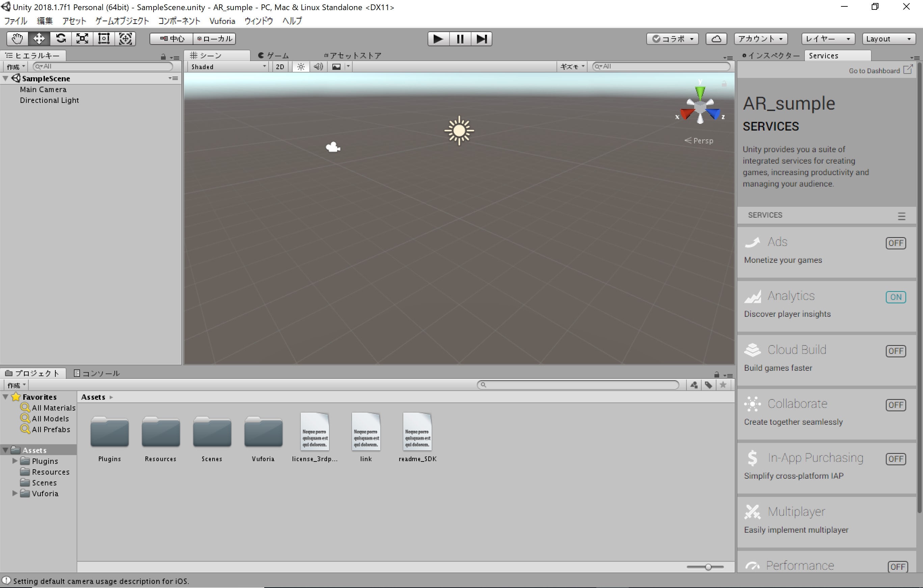Viewport: 923px width, 588px height.
Task: Open the Shaded draw mode dropdown
Action: pos(227,66)
